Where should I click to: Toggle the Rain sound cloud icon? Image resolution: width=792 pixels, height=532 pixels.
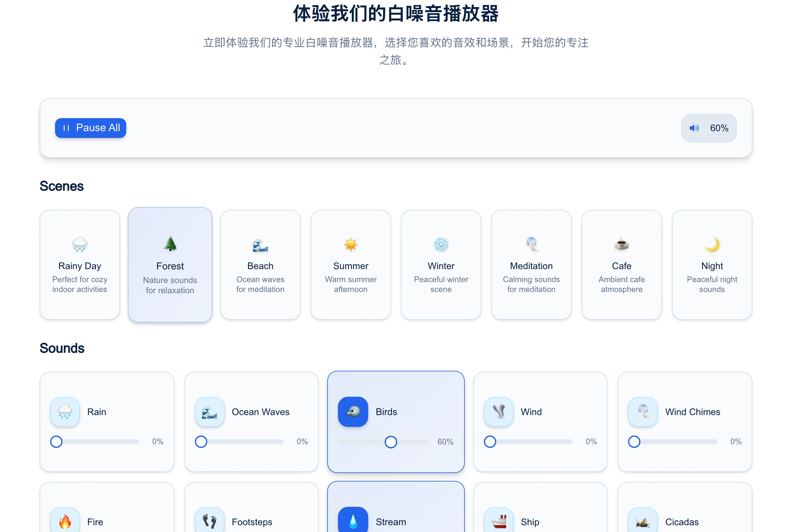coord(65,412)
